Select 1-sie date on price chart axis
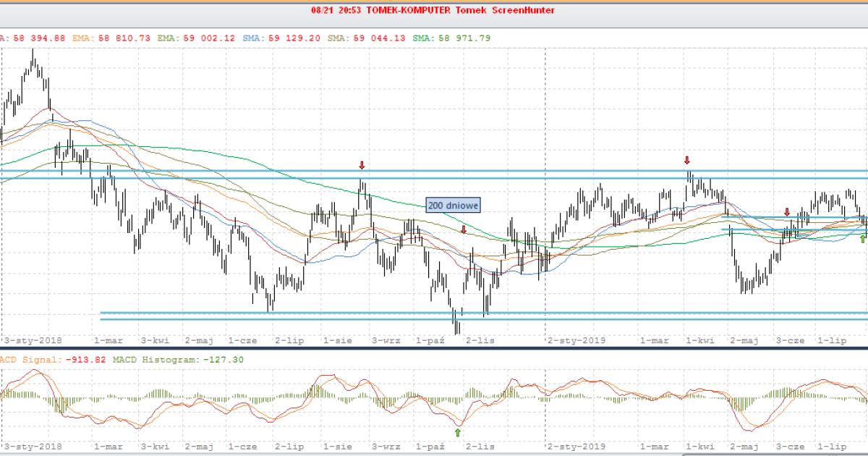Image resolution: width=868 pixels, height=456 pixels. click(338, 339)
